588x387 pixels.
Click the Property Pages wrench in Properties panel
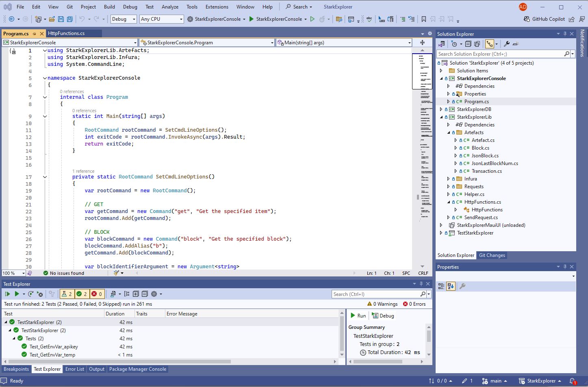pos(462,286)
